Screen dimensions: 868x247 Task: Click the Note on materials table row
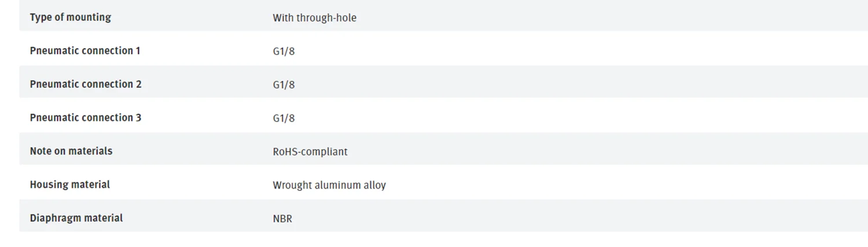(x=521, y=151)
